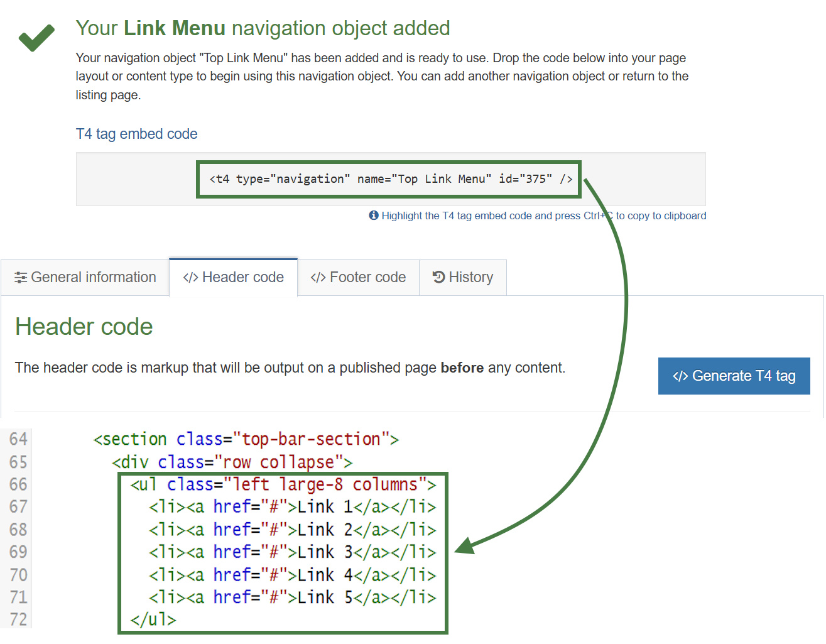
Task: Click the info icon beside copy instructions
Action: coord(373,216)
